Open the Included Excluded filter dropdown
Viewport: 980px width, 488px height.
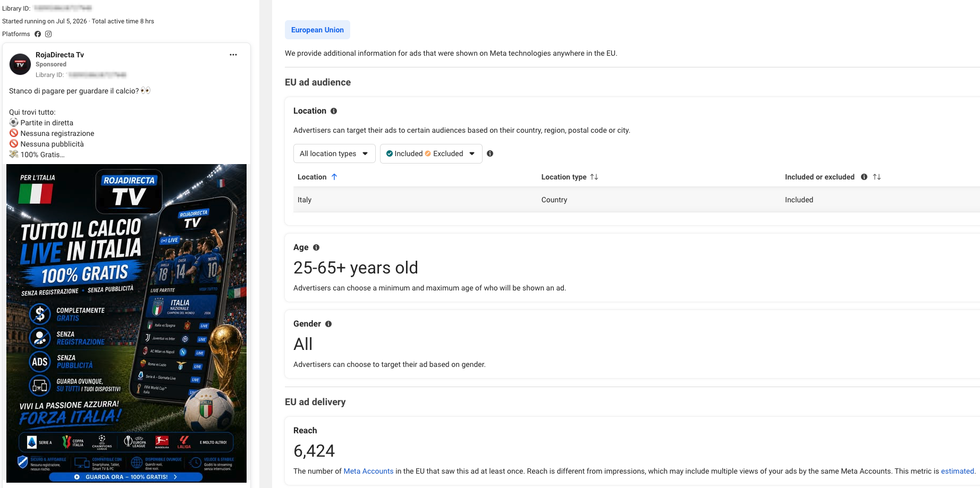point(431,153)
